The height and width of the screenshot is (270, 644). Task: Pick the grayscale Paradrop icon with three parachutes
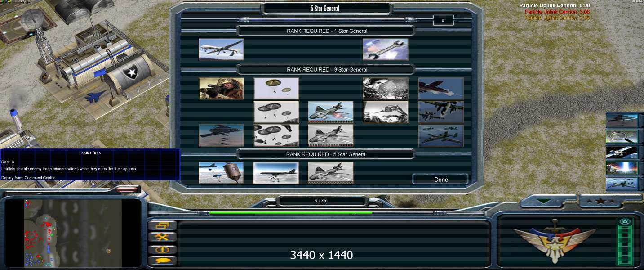coord(276,112)
